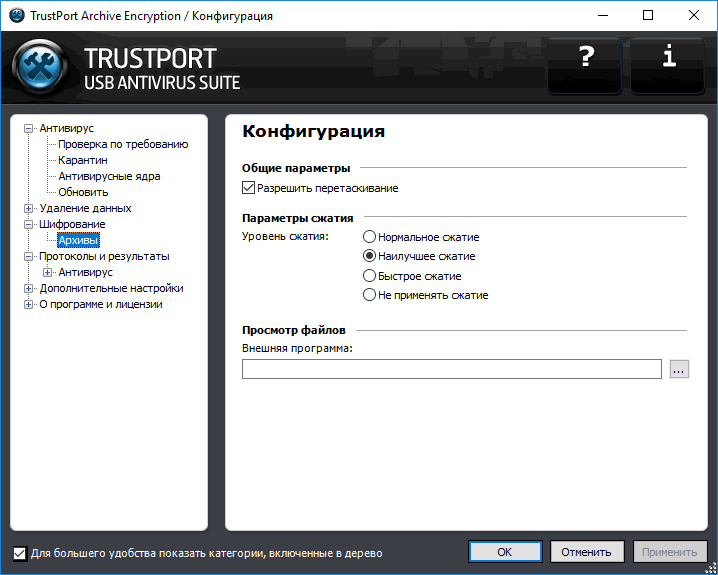
Task: Expand Антивирус under Протоколы и результаты
Action: point(47,272)
